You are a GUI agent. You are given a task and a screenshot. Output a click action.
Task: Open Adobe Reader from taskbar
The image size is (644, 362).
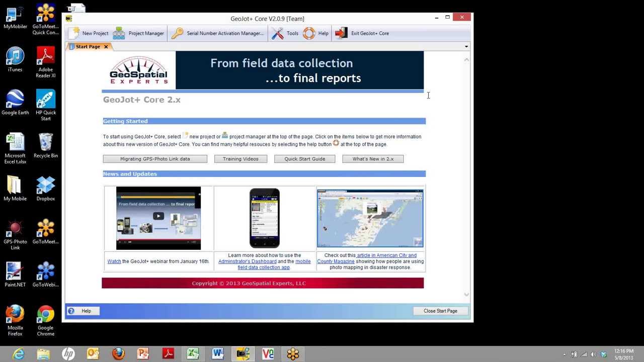168,354
